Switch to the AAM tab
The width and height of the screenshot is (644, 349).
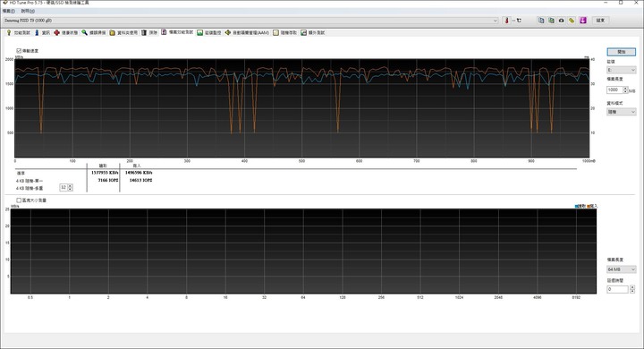click(x=247, y=32)
